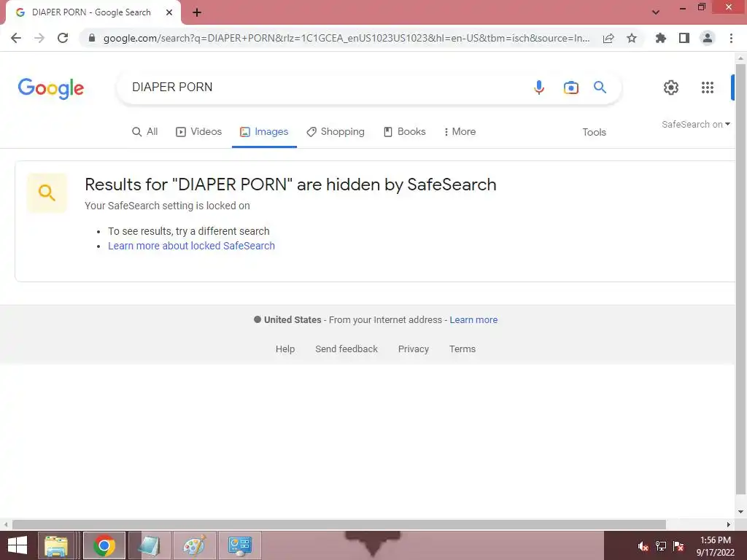
Task: Open the Paint taskbar icon
Action: coord(194,545)
